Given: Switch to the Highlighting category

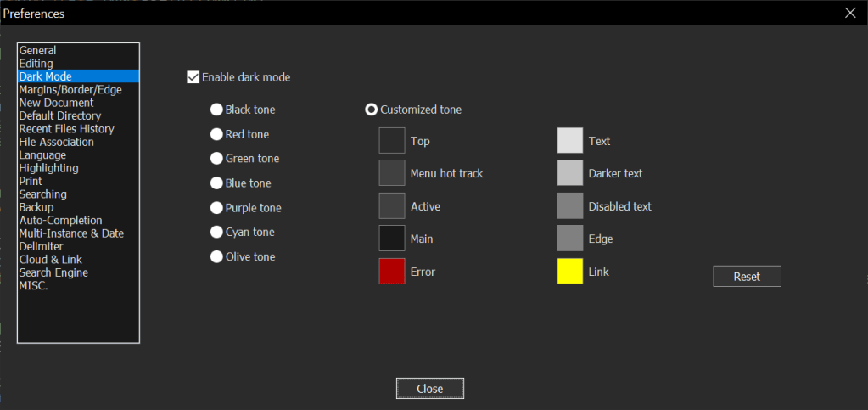Looking at the screenshot, I should (48, 168).
